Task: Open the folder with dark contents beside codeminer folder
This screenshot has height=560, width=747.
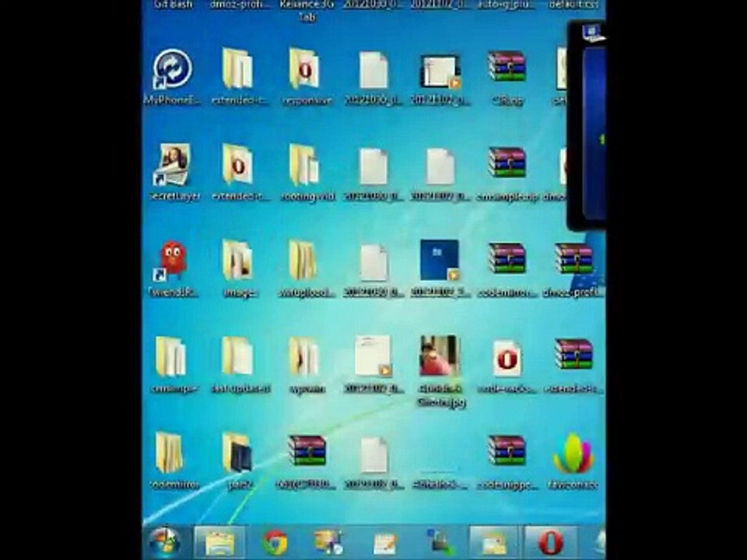Action: (x=238, y=453)
